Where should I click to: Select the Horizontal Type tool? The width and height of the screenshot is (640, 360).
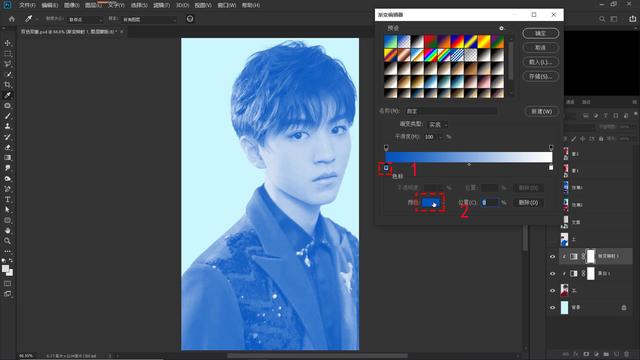pos(7,199)
